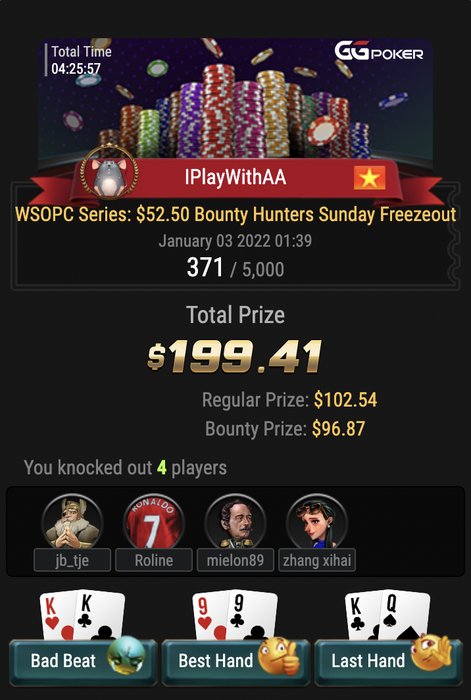
Task: Click the waving emoji on Last Hand
Action: coord(431,652)
